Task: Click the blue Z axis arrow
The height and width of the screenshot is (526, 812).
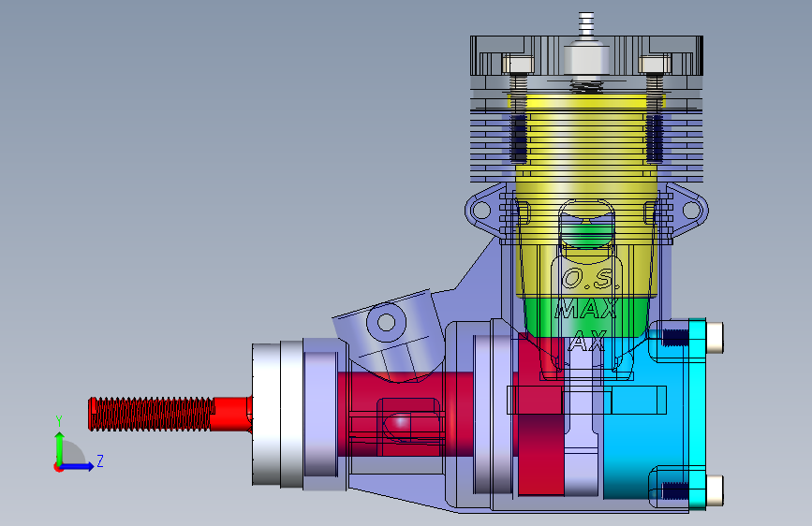Action: click(x=78, y=466)
